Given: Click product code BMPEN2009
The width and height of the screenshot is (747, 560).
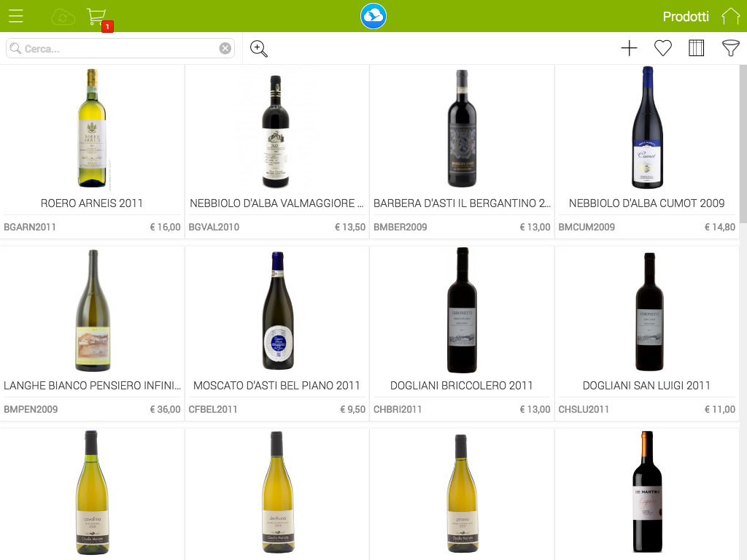Looking at the screenshot, I should tap(31, 410).
